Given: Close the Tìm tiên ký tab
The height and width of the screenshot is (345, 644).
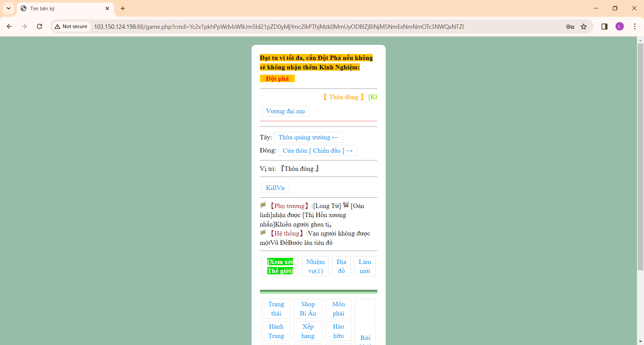Looking at the screenshot, I should (x=107, y=8).
